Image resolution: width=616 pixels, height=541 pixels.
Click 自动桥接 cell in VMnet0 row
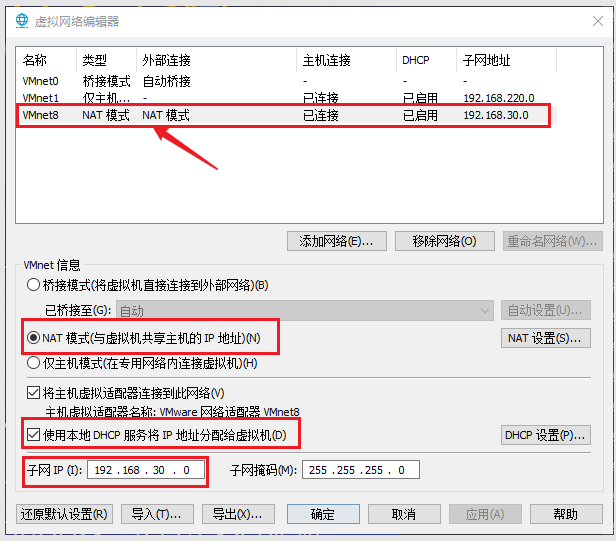[166, 81]
